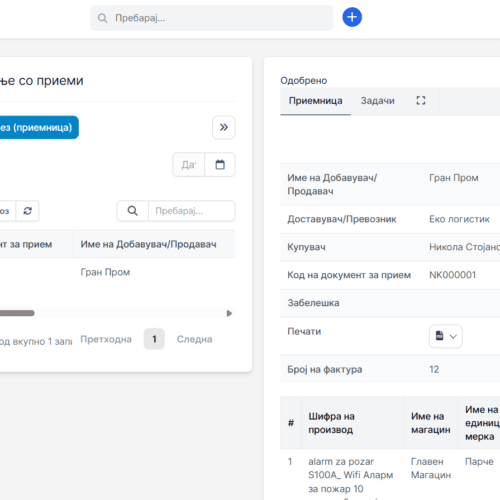This screenshot has width=500, height=500.
Task: Select the Гран Пром table row
Action: coord(117,272)
